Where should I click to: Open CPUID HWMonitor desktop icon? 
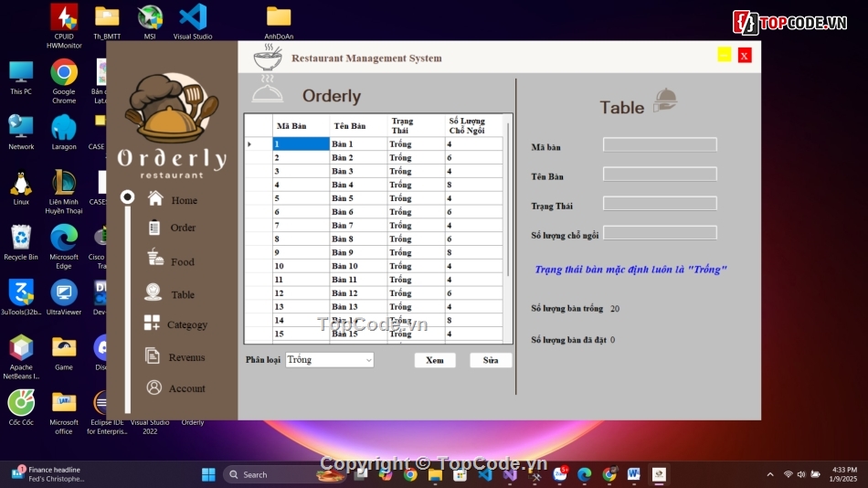64,26
